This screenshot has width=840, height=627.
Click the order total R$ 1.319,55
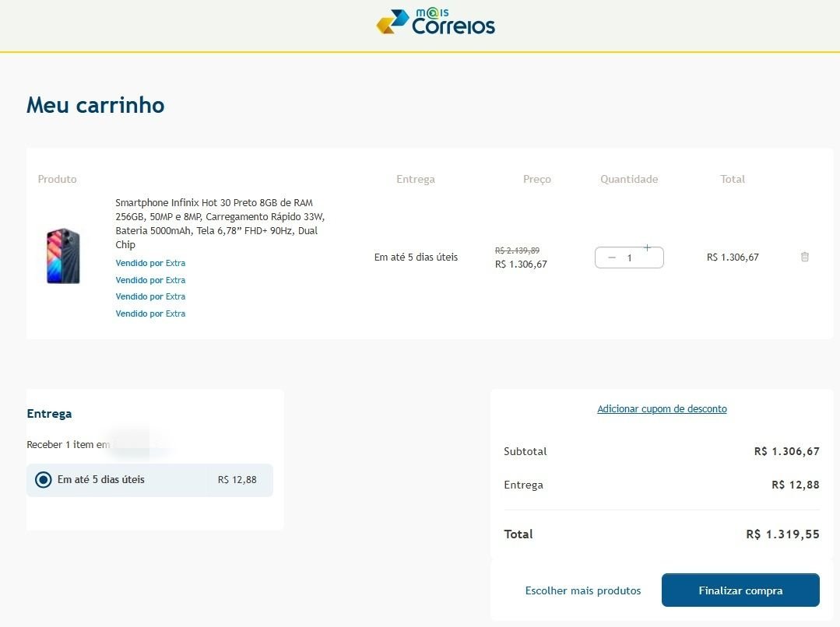click(782, 534)
